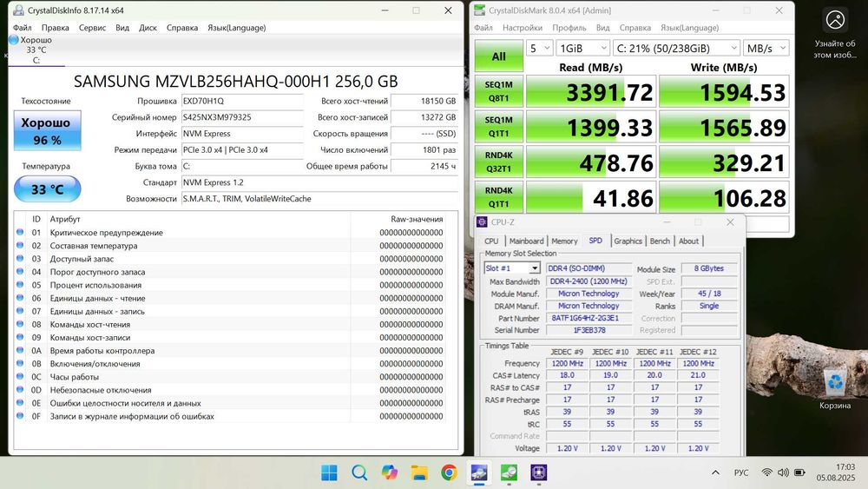
Task: Open battery status tray icon
Action: pos(799,472)
